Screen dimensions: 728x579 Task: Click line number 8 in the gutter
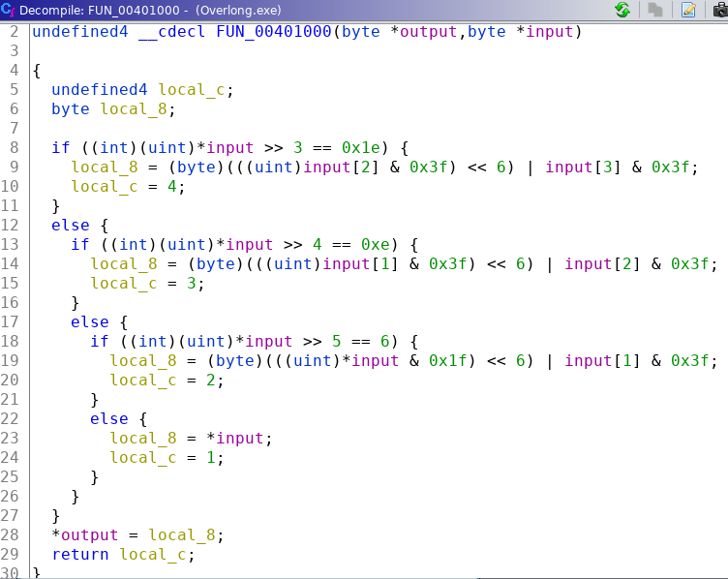click(x=14, y=147)
